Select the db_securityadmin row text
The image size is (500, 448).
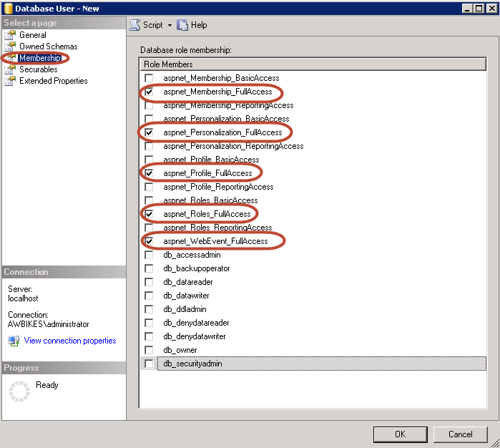click(192, 364)
